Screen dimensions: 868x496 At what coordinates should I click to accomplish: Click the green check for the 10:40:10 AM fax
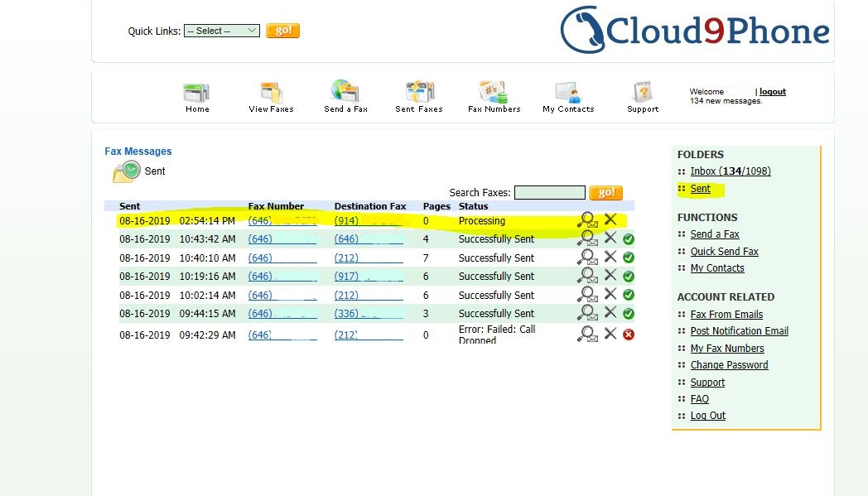click(629, 258)
